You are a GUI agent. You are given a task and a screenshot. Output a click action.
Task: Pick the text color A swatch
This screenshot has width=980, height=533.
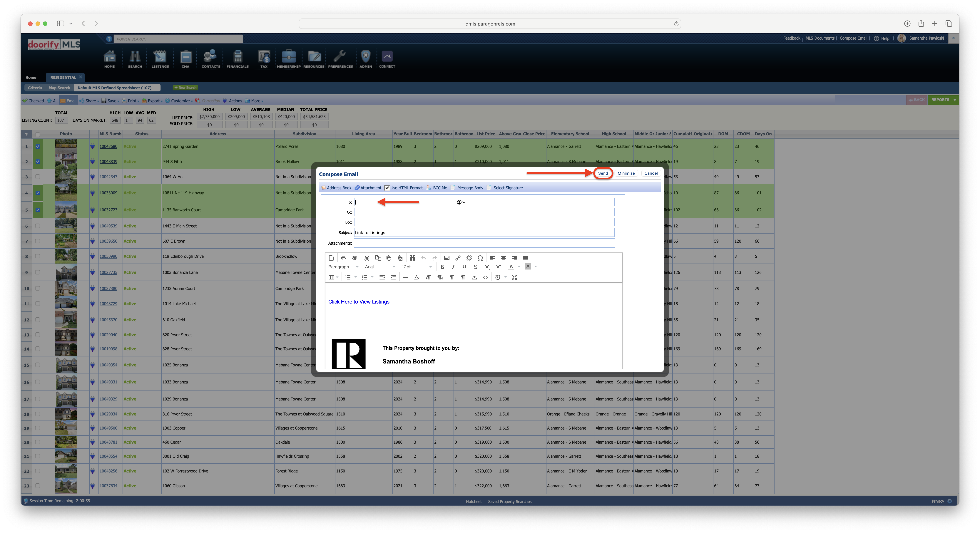(x=511, y=267)
